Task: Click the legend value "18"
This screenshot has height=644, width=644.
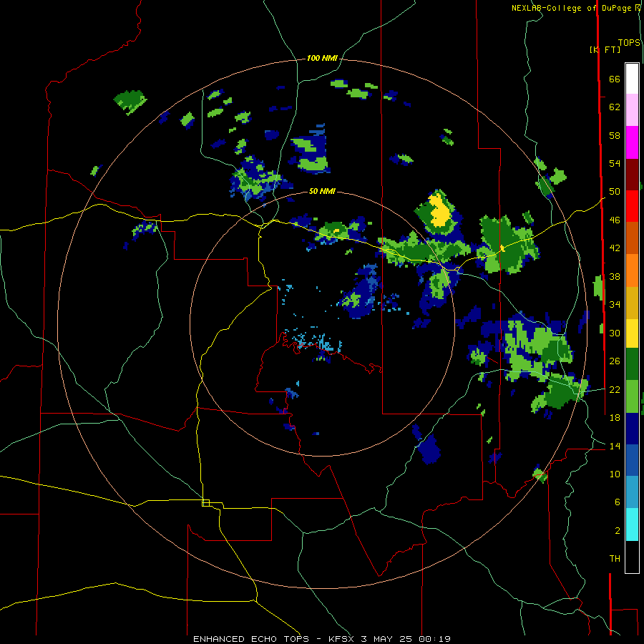Action: coord(615,418)
